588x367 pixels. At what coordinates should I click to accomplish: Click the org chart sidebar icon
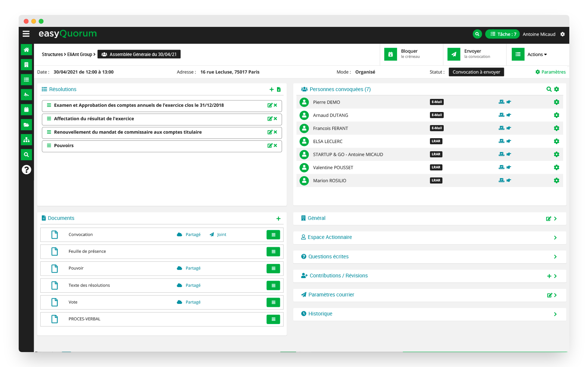pyautogui.click(x=26, y=140)
